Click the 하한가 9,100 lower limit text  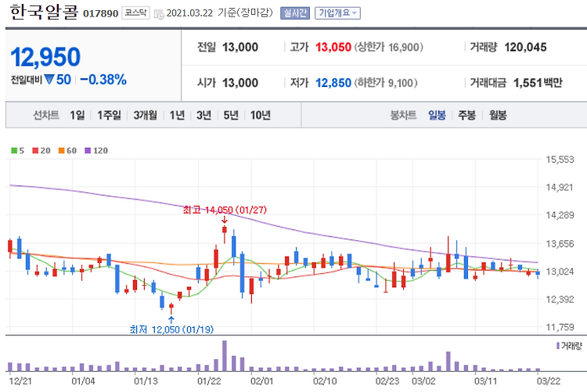386,83
